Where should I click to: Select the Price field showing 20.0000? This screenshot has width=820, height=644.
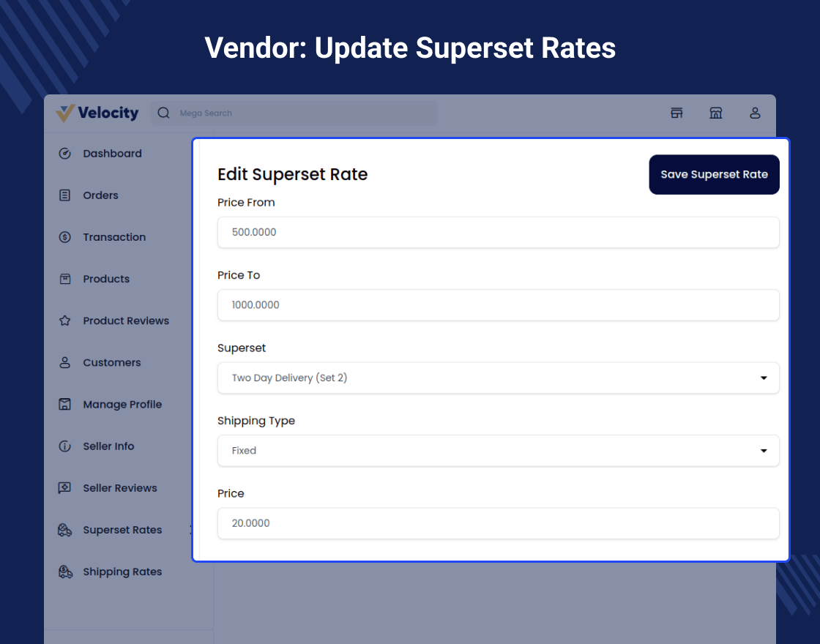click(498, 523)
